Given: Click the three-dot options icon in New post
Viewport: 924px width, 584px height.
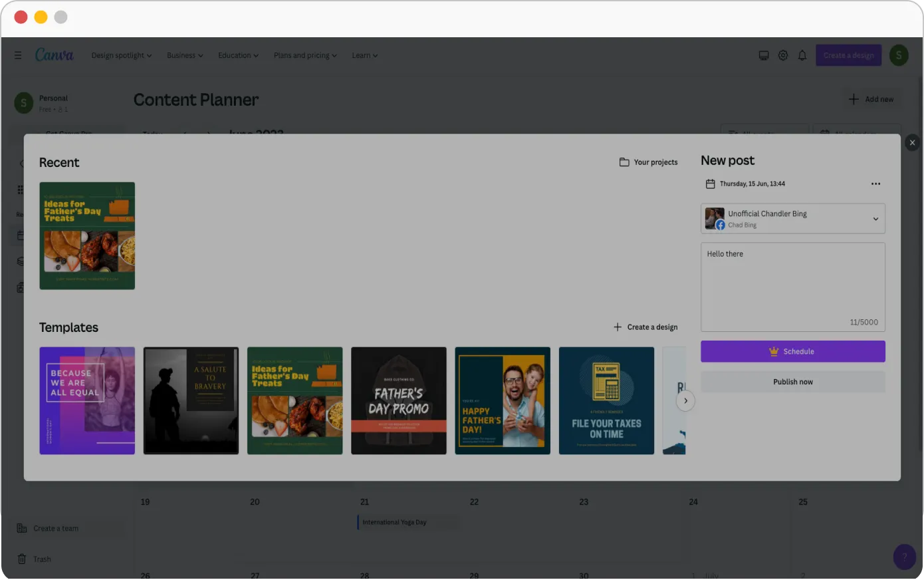Looking at the screenshot, I should 875,184.
